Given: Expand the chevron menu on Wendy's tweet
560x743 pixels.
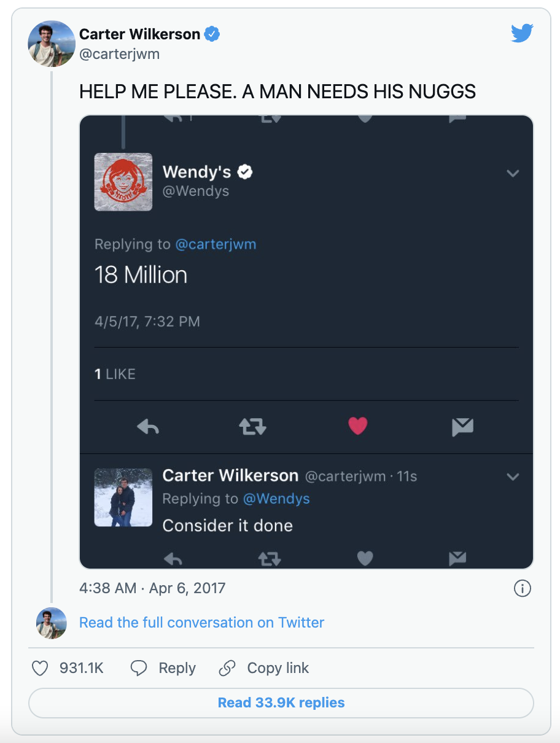Looking at the screenshot, I should click(513, 173).
